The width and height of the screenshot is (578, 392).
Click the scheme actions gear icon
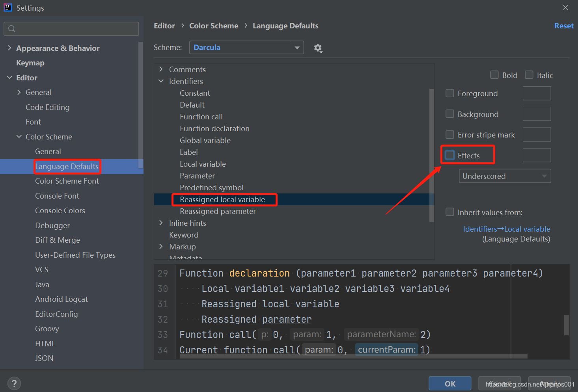tap(318, 48)
